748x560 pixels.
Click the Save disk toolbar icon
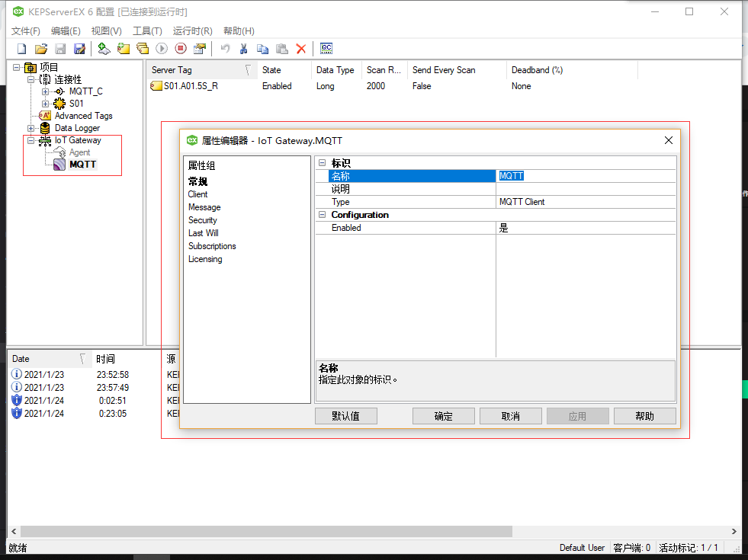click(60, 49)
